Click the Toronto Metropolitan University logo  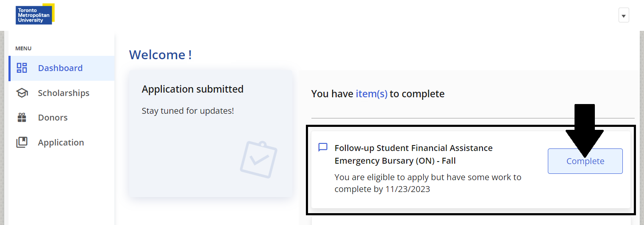click(x=35, y=14)
